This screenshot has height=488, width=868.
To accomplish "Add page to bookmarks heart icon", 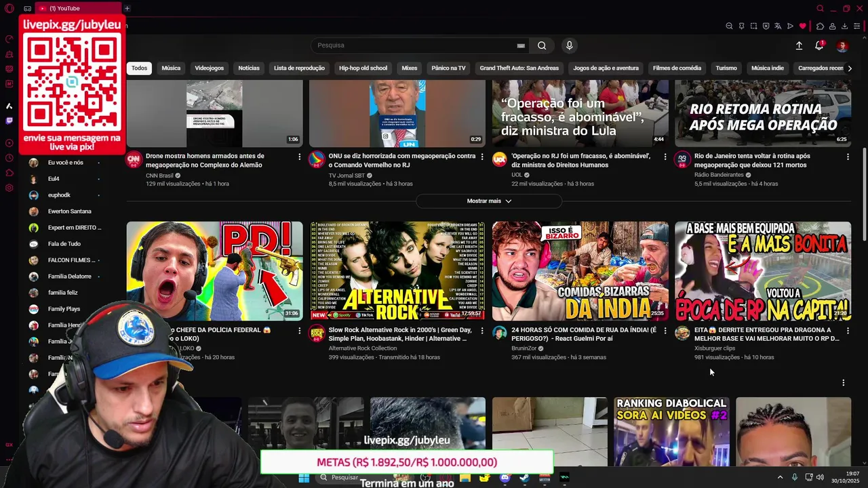I will click(x=803, y=26).
